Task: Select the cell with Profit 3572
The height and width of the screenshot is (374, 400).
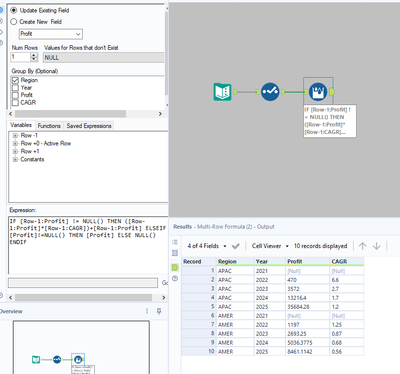Action: [x=307, y=289]
